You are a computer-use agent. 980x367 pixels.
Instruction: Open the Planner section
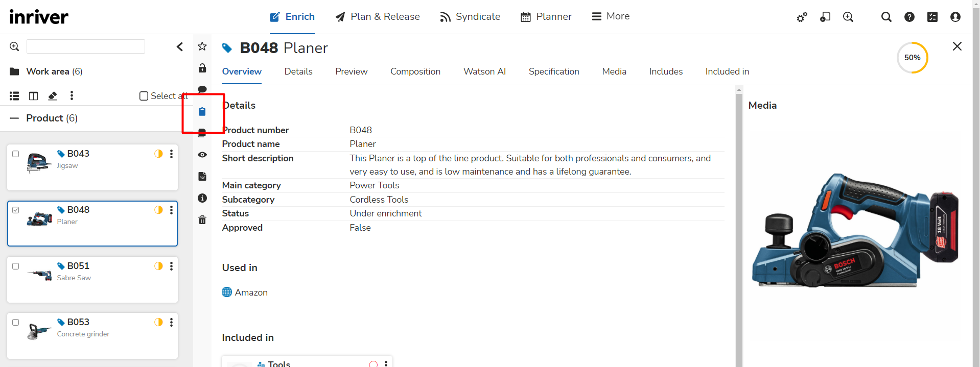[546, 16]
